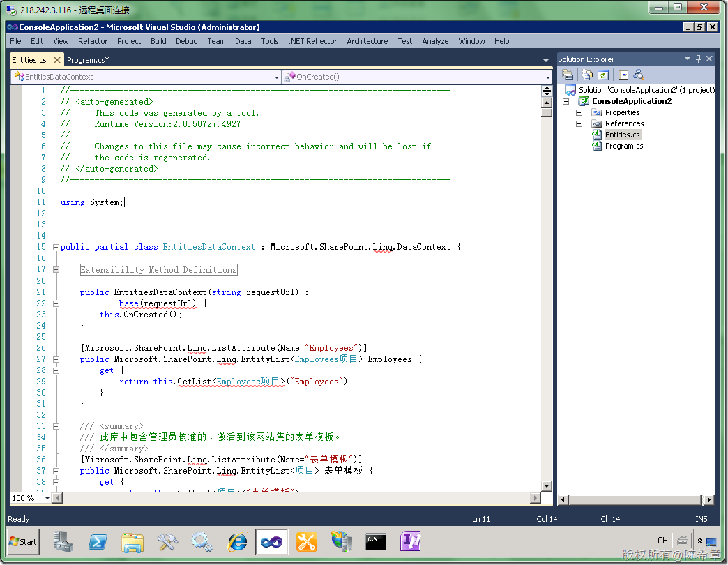Click the View Class Diagram icon
The width and height of the screenshot is (728, 565).
638,75
